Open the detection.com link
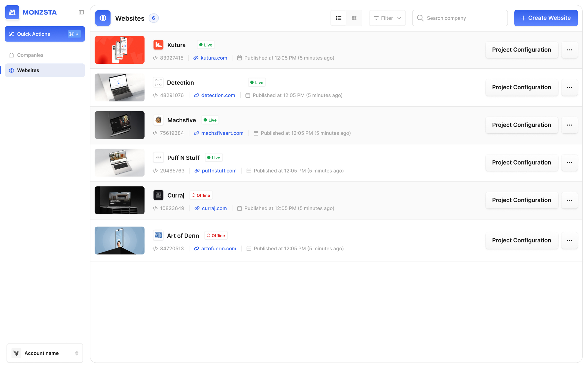 coord(218,95)
